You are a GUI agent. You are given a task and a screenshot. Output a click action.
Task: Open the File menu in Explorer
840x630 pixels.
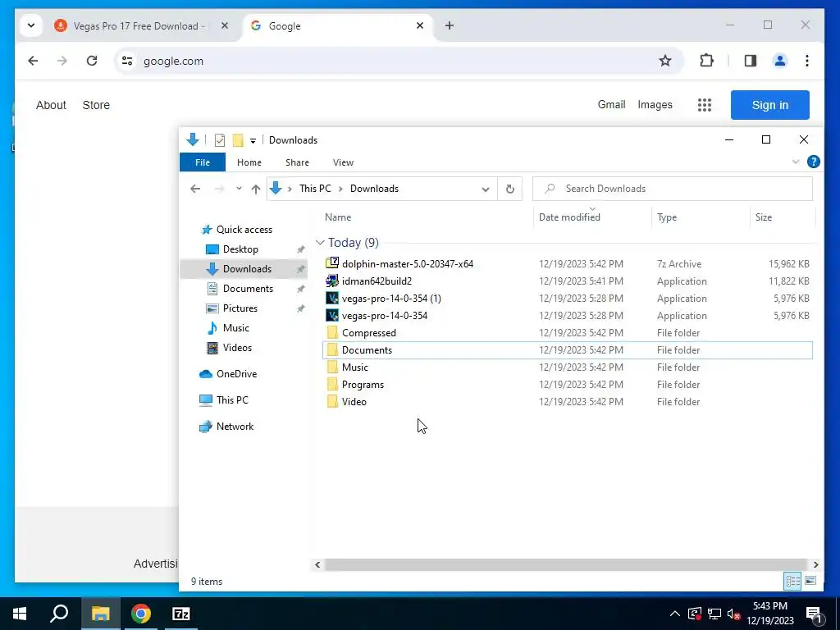point(203,162)
